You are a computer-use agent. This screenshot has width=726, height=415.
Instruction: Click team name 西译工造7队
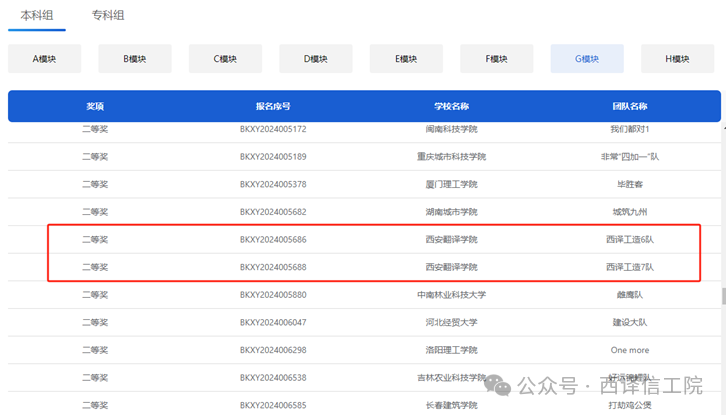point(630,267)
